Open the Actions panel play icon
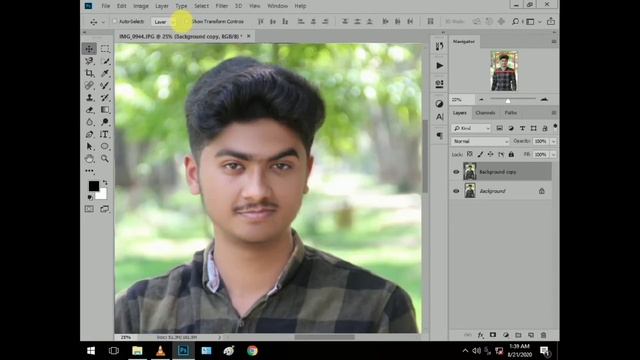 439,65
